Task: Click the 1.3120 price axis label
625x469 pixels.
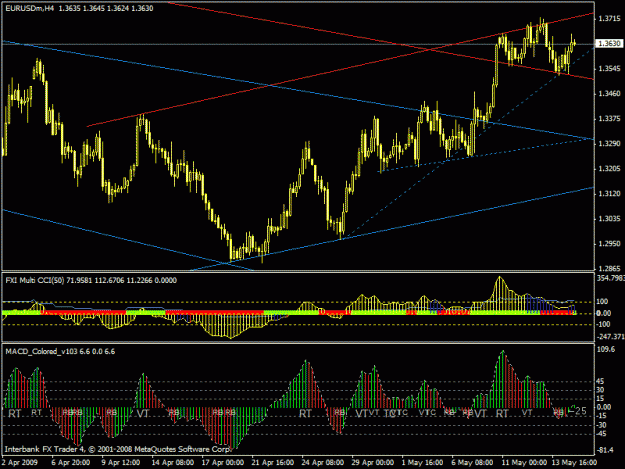Action: 609,194
